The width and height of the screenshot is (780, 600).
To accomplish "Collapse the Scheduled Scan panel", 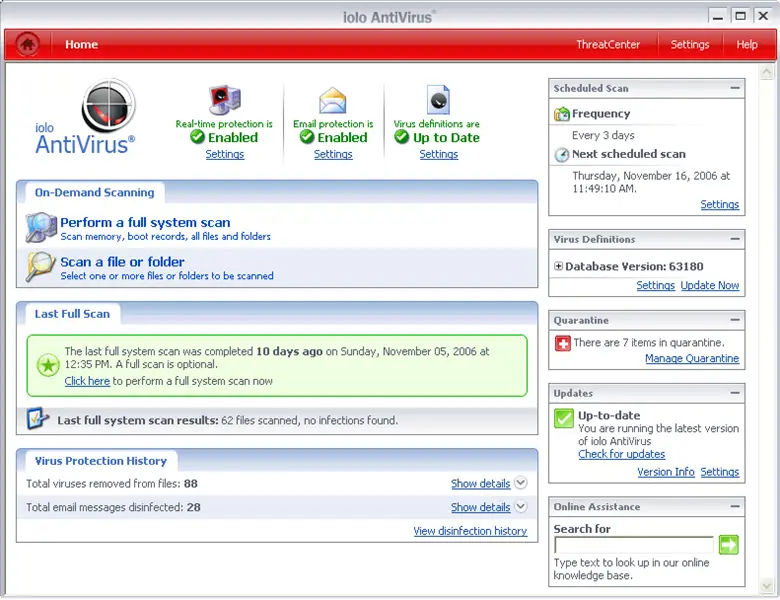I will pyautogui.click(x=736, y=88).
